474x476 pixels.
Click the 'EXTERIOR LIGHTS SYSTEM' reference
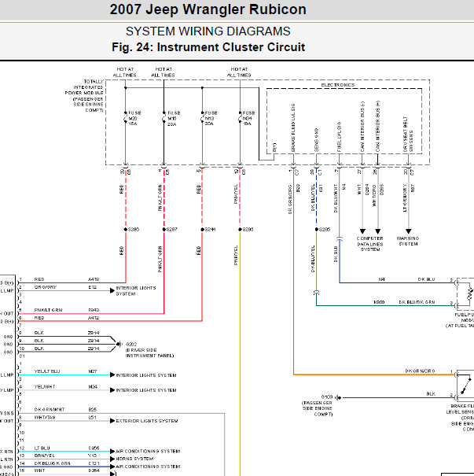click(x=147, y=421)
